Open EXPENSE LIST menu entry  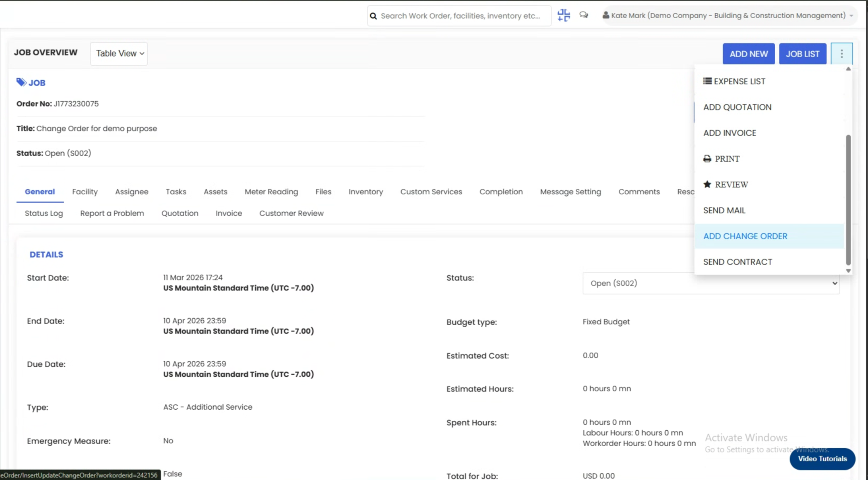pos(734,82)
